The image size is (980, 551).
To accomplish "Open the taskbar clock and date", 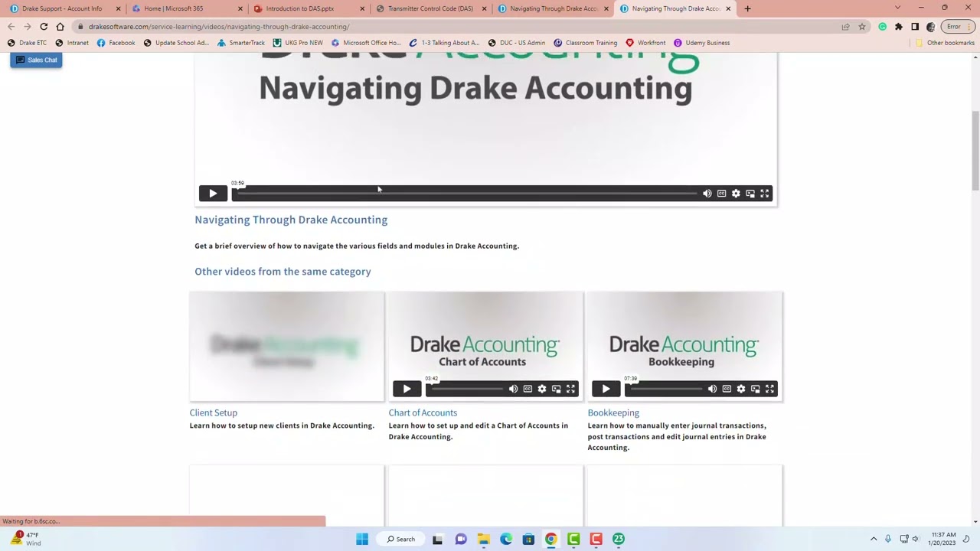I will click(x=942, y=539).
